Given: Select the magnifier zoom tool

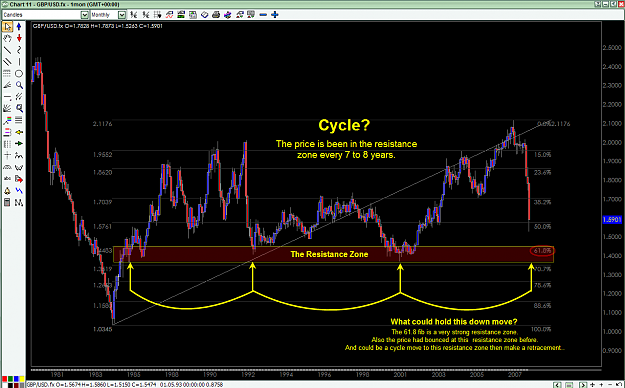Looking at the screenshot, I should (x=19, y=85).
